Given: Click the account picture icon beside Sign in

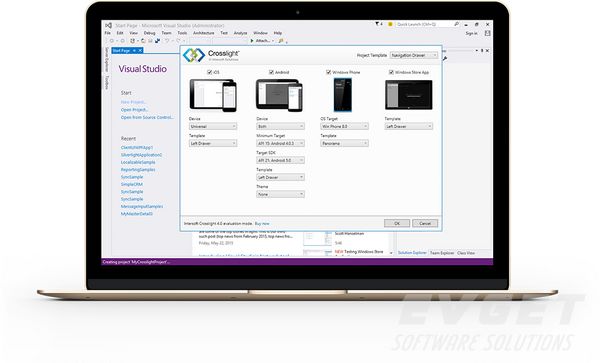Looking at the screenshot, I should click(x=488, y=34).
